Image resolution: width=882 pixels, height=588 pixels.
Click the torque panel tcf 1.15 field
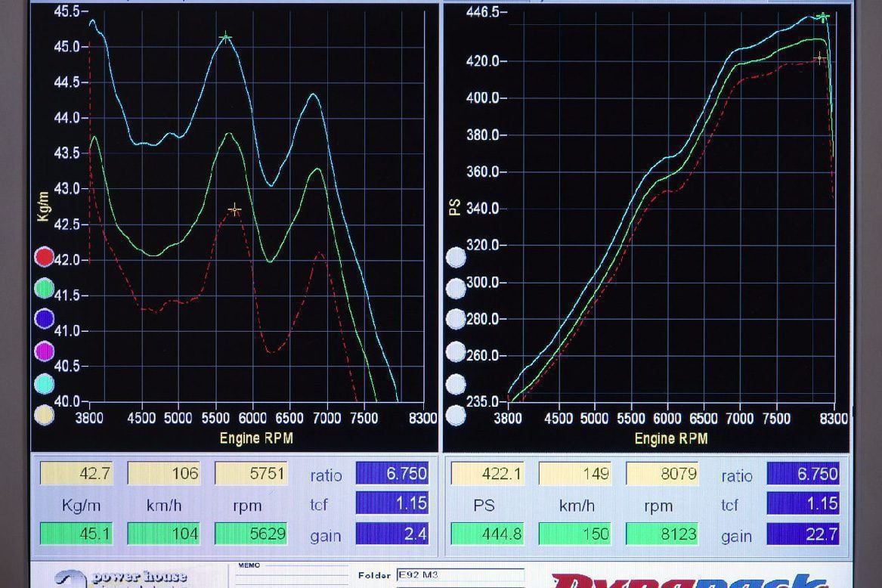pos(392,503)
